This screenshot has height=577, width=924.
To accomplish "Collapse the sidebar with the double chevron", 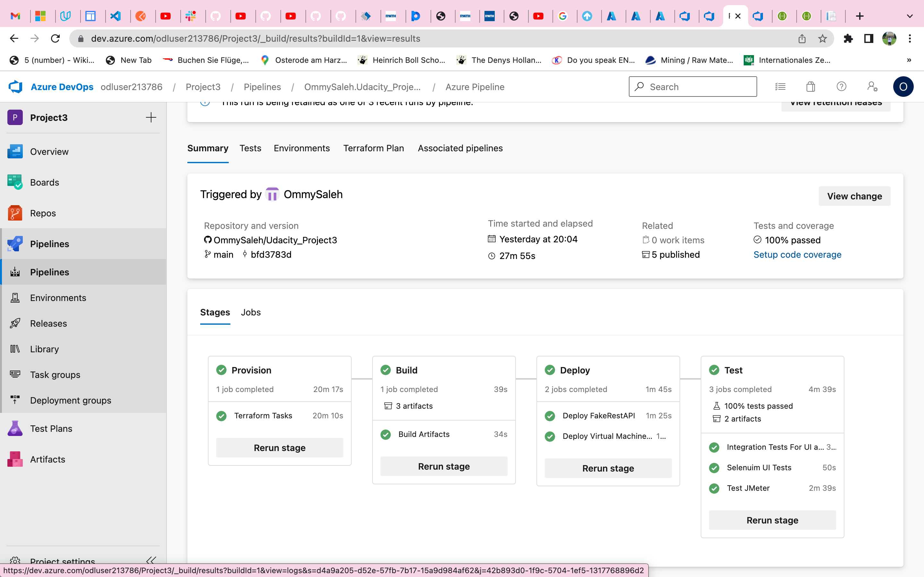I will (x=151, y=560).
